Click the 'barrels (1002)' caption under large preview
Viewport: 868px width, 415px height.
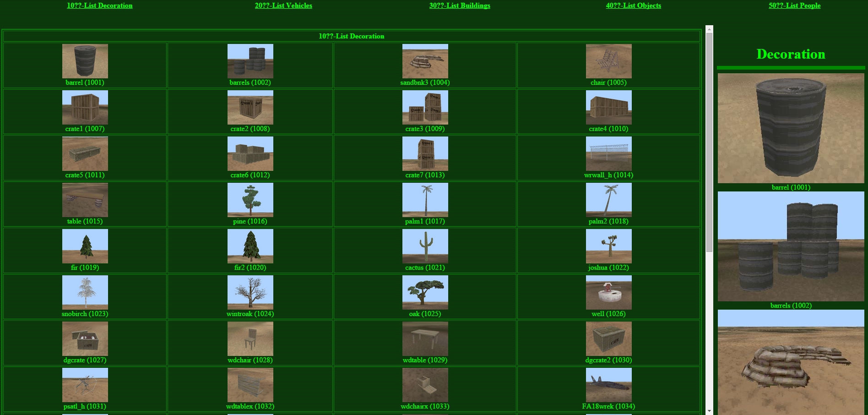[x=791, y=306]
